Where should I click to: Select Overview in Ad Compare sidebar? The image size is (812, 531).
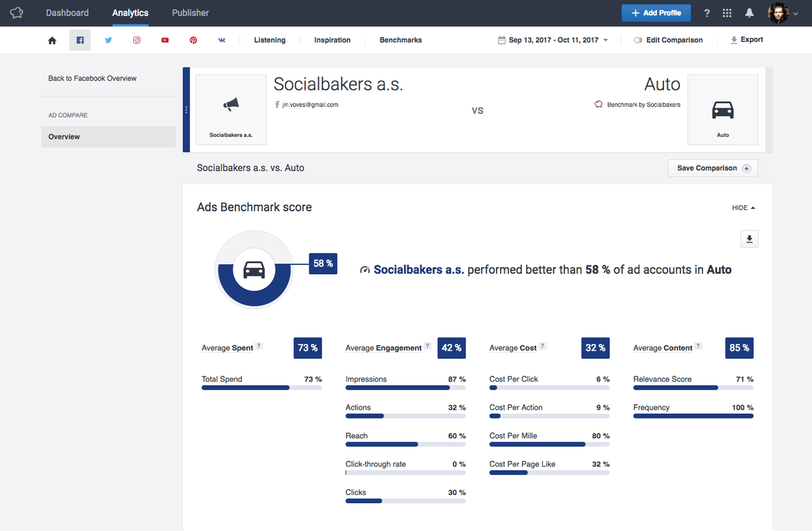point(108,137)
